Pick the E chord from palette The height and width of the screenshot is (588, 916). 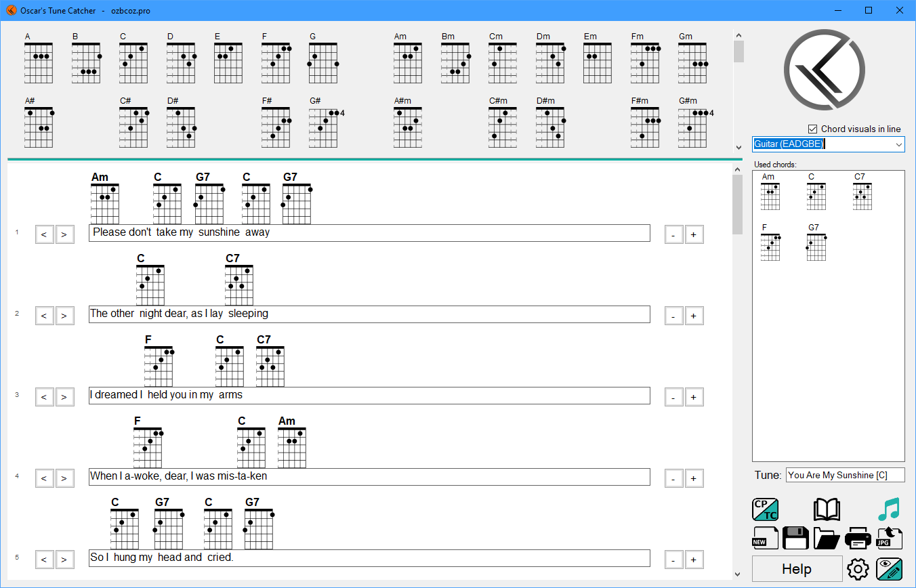coord(229,57)
